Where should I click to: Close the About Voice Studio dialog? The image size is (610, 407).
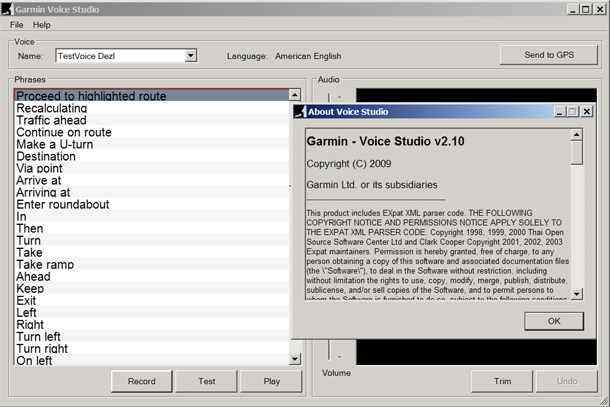point(587,112)
